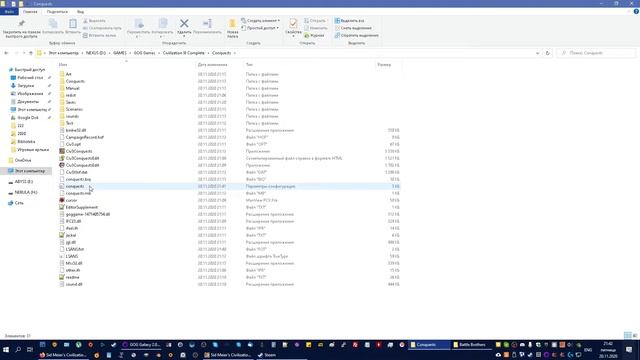Select OneDrive in the navigation pane
The height and width of the screenshot is (360, 640).
[23, 160]
